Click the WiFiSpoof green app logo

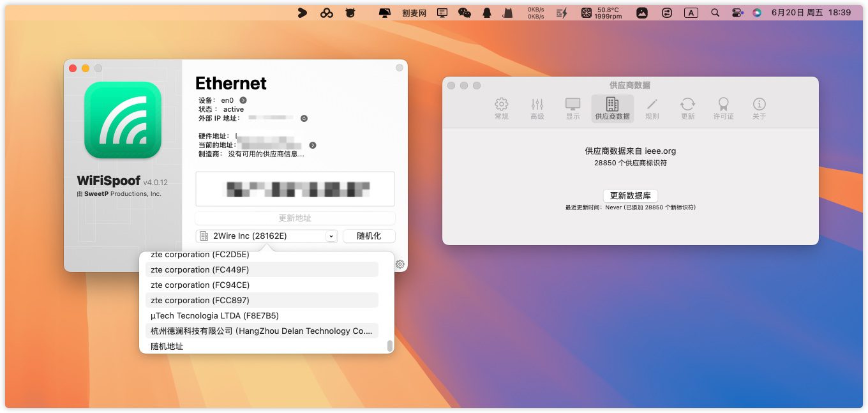(123, 120)
